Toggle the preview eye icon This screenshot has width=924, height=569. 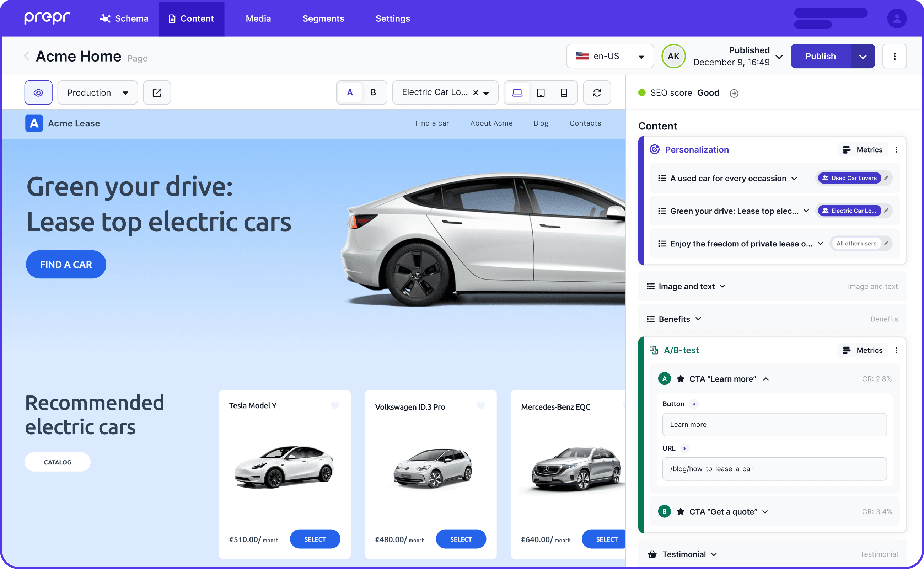(38, 92)
